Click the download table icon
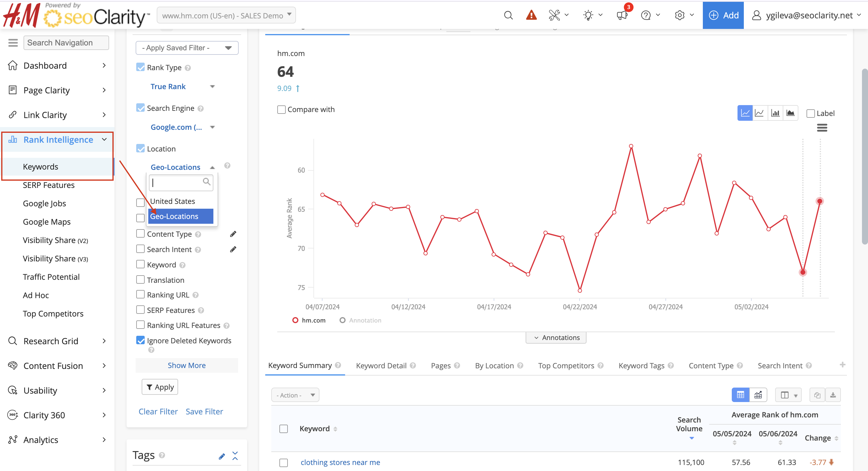The image size is (868, 471). tap(833, 395)
